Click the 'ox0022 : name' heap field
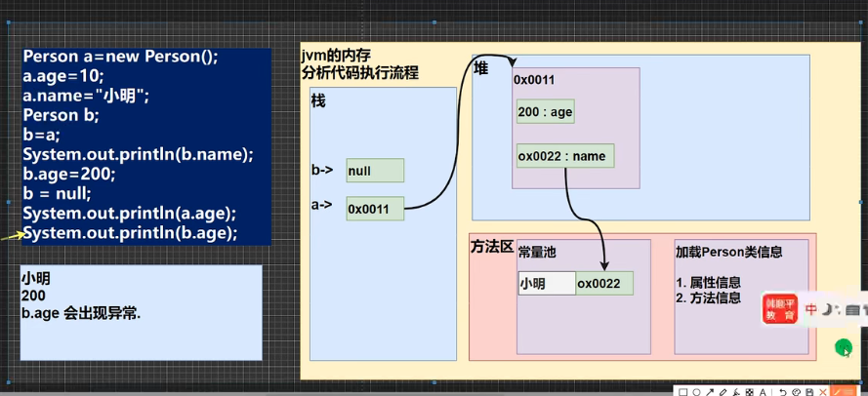This screenshot has width=868, height=396. pos(565,156)
